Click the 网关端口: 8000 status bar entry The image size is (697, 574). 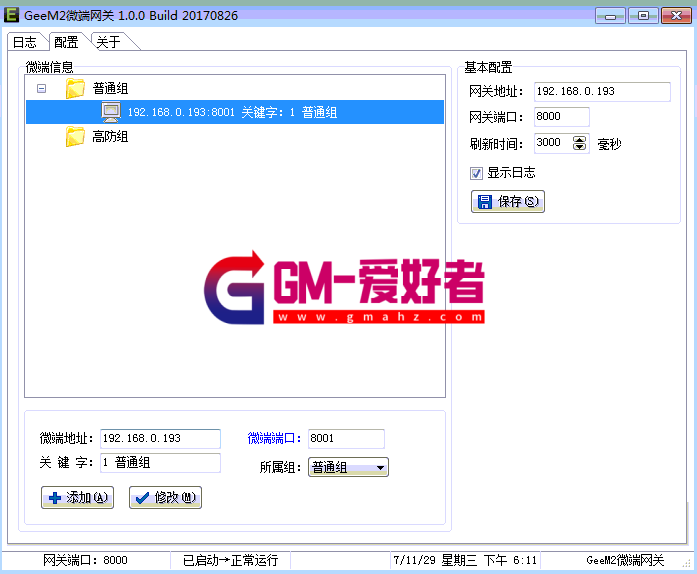[85, 560]
